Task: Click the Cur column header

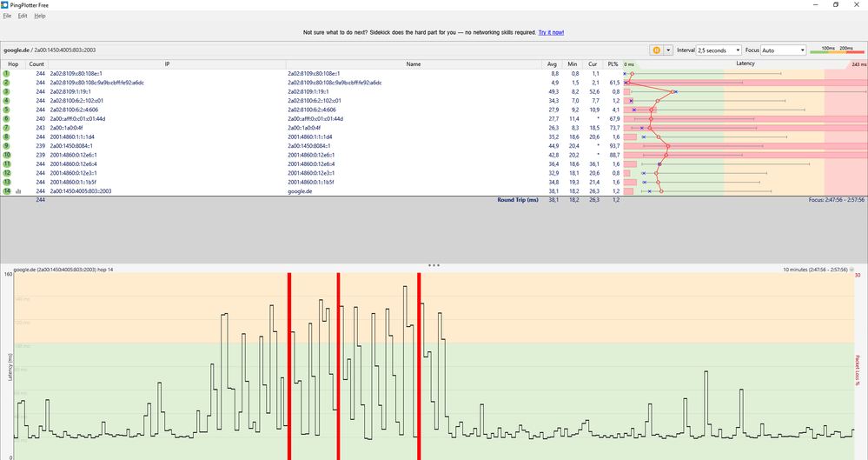Action: coord(593,64)
